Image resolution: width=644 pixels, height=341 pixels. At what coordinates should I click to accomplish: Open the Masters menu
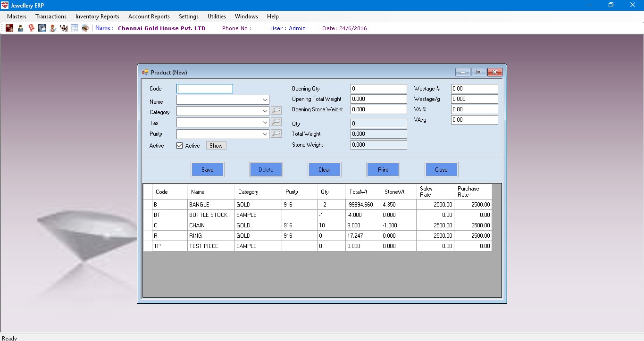click(17, 17)
